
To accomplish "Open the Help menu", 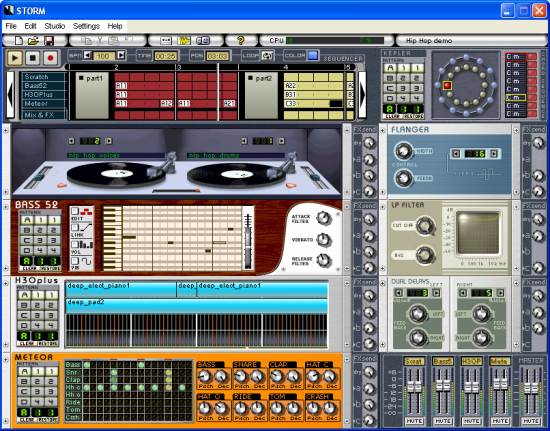I will [x=115, y=26].
